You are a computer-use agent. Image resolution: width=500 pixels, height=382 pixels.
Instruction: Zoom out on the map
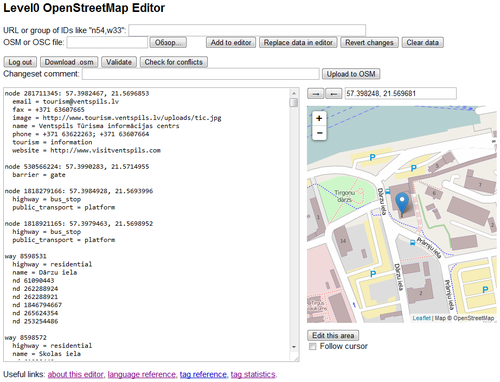[319, 133]
